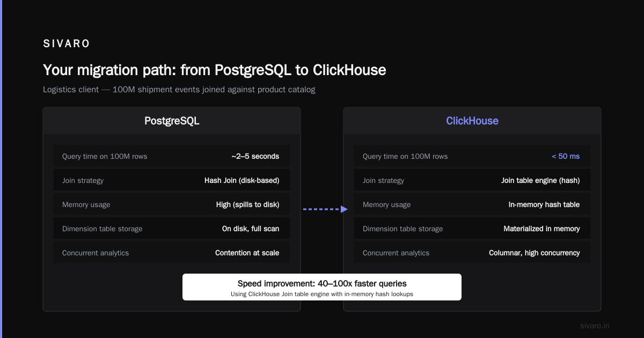Click the SIVARO logo text

tap(67, 44)
